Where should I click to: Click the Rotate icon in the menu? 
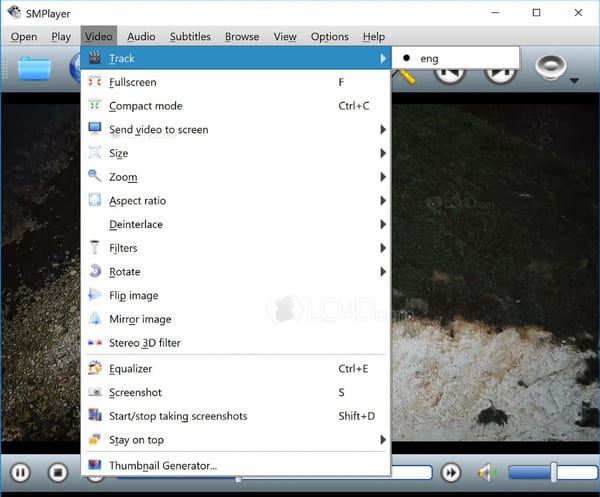click(x=95, y=271)
